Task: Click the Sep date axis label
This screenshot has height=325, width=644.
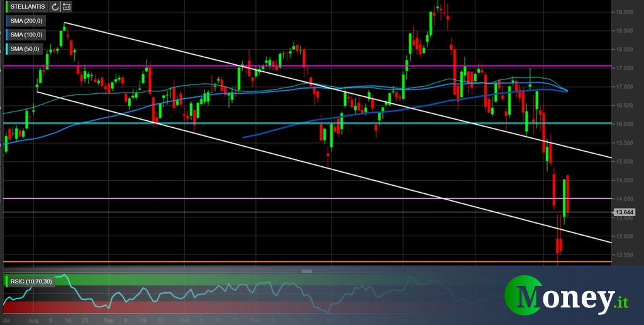Action: [108, 320]
